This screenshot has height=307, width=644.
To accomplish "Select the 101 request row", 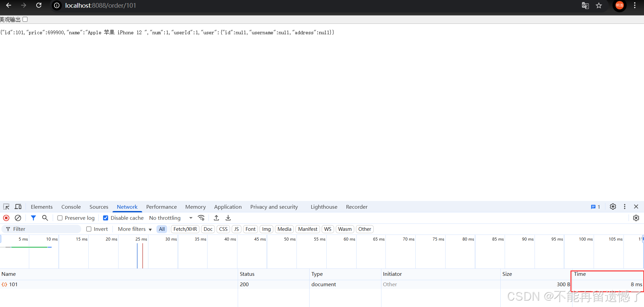I will pyautogui.click(x=322, y=284).
